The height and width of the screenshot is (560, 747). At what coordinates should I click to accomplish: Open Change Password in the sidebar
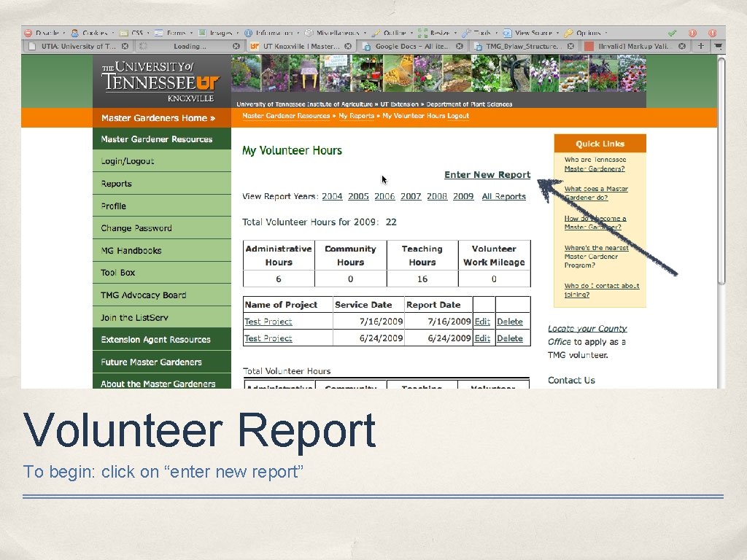(162, 227)
